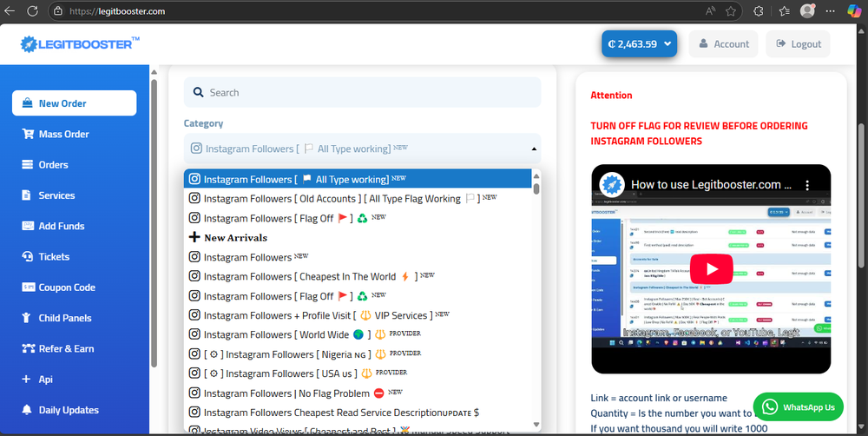
Task: Open Read aloud icon in address bar
Action: point(710,11)
